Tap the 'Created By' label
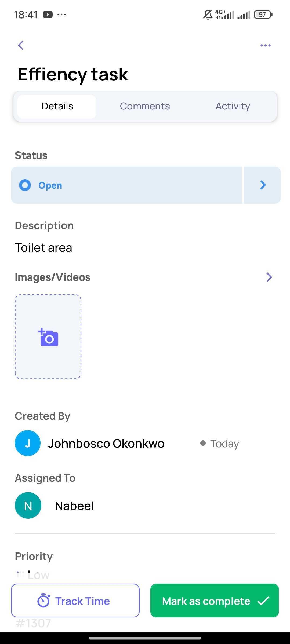Screen dimensions: 290x644 click(42, 416)
